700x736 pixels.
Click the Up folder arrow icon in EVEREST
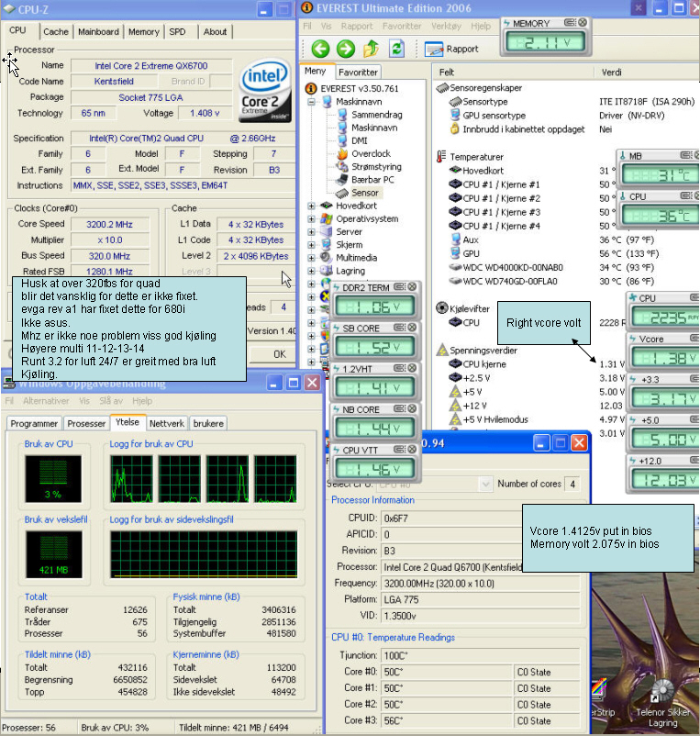click(372, 49)
